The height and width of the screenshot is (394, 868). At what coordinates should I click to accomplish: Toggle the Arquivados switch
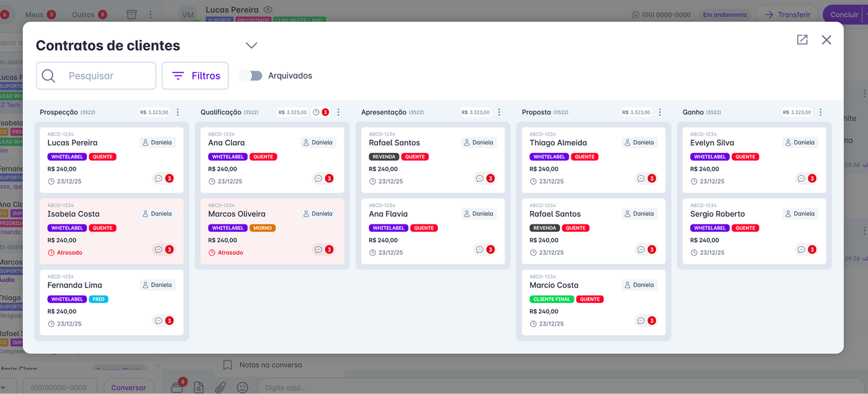point(251,76)
